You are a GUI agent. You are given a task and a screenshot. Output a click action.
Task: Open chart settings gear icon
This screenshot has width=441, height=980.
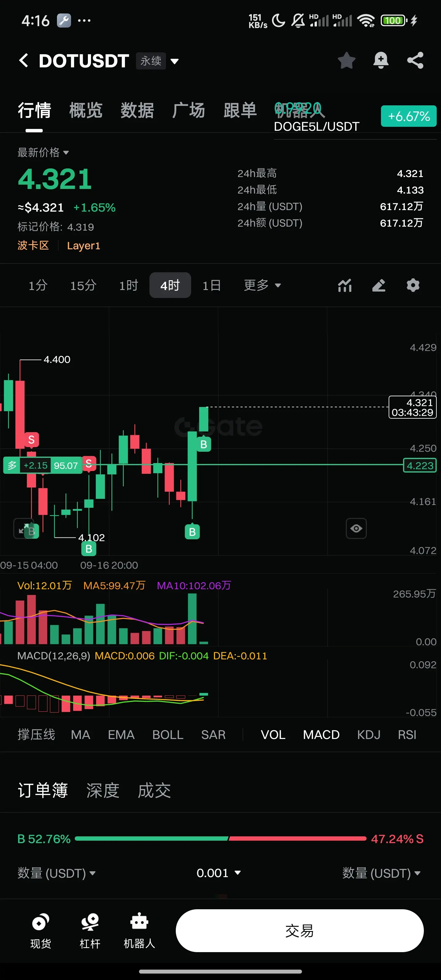(x=413, y=285)
